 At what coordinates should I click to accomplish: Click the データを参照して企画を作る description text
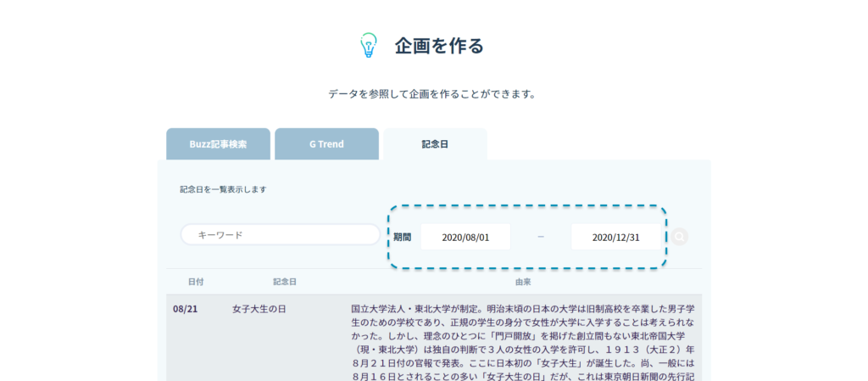tap(433, 94)
